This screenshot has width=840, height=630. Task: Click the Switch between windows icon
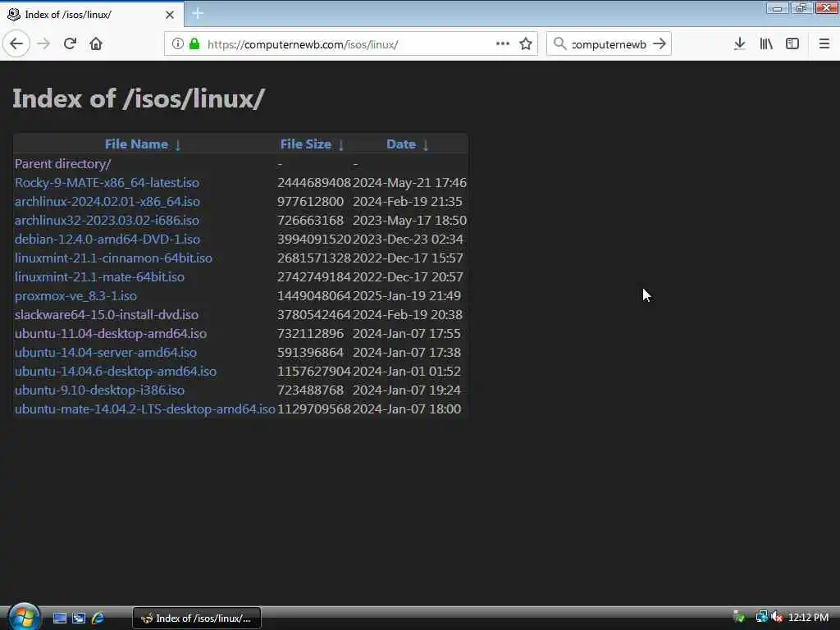pos(79,619)
